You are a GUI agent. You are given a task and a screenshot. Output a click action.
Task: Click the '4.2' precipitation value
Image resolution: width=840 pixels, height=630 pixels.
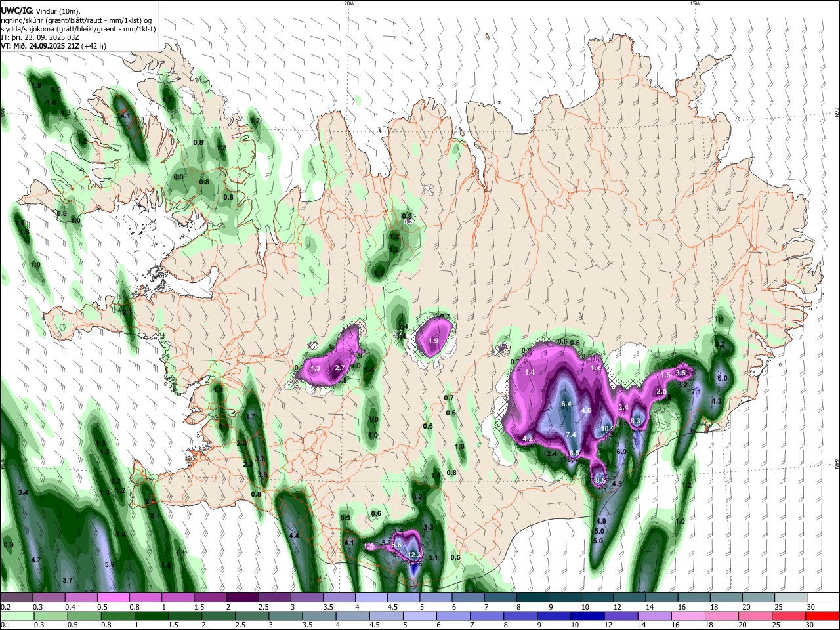528,438
